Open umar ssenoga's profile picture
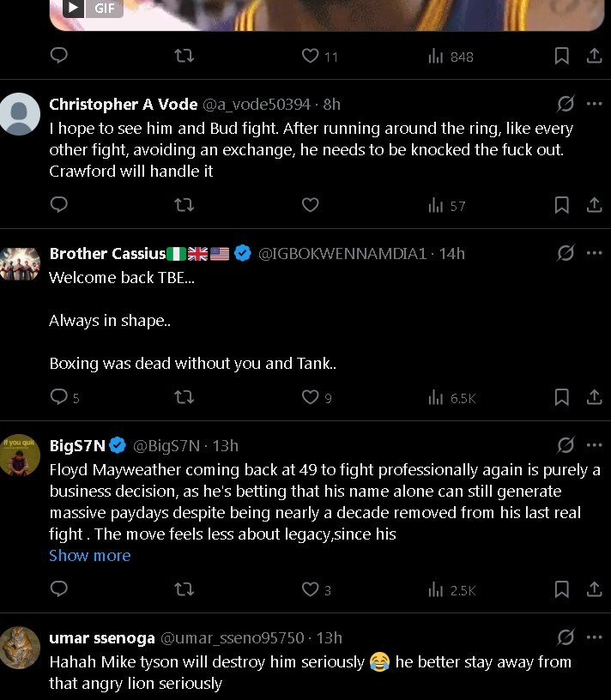This screenshot has width=611, height=700. 20,648
